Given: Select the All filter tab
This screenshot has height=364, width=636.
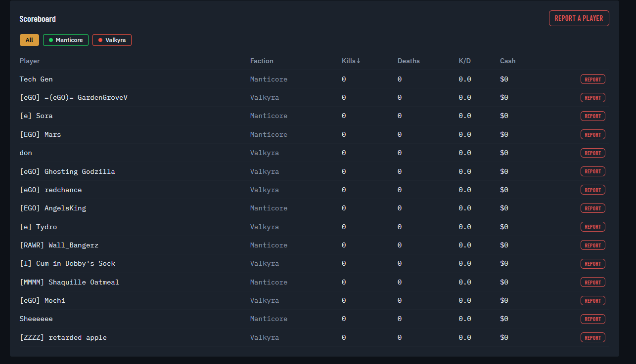Looking at the screenshot, I should 29,40.
